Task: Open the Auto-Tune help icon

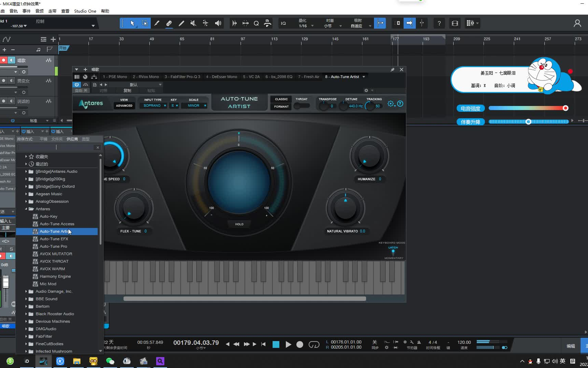Action: [400, 104]
